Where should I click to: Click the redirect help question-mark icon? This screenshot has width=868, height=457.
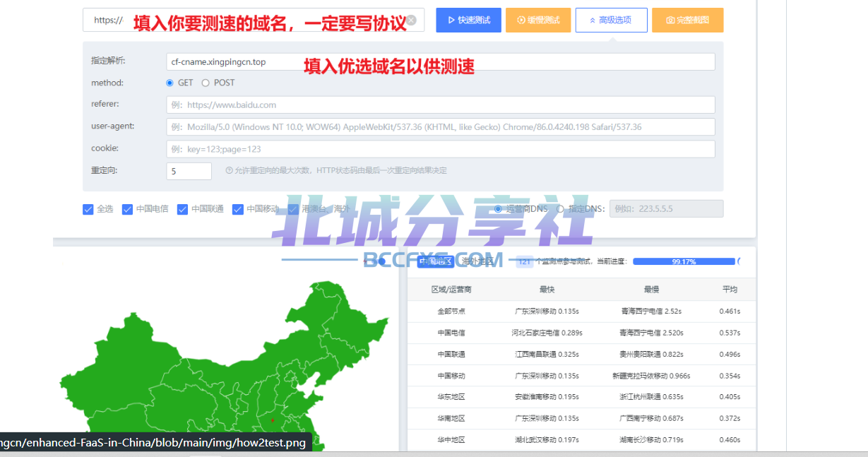tap(229, 170)
